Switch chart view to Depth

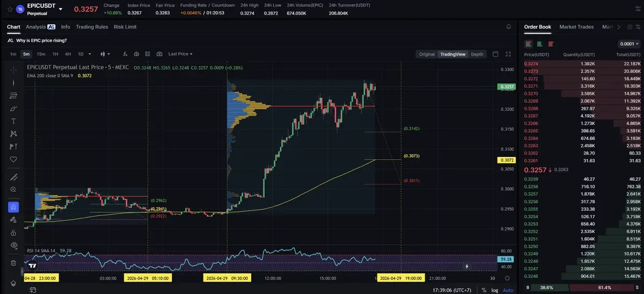point(477,54)
